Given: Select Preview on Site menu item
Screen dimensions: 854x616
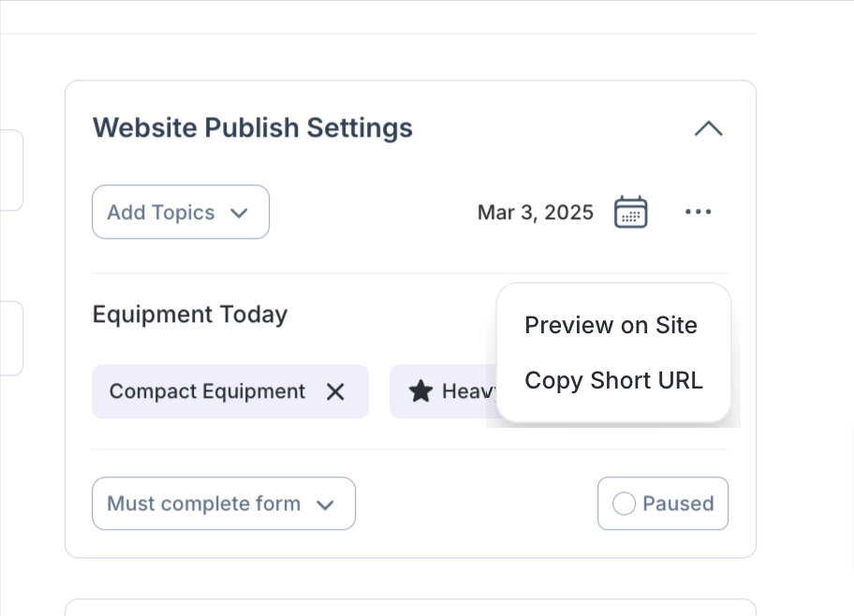Looking at the screenshot, I should pyautogui.click(x=611, y=326).
